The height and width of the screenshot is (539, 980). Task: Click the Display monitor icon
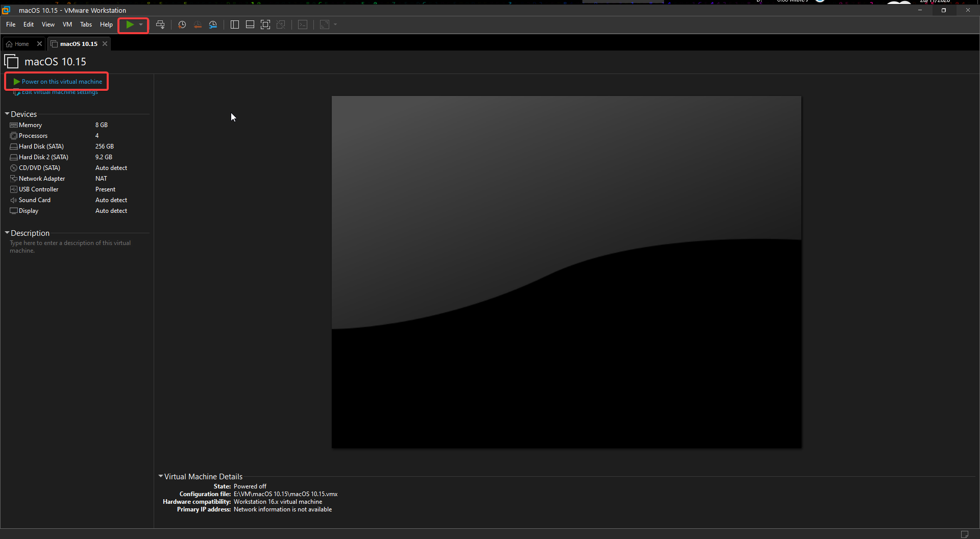pyautogui.click(x=14, y=211)
